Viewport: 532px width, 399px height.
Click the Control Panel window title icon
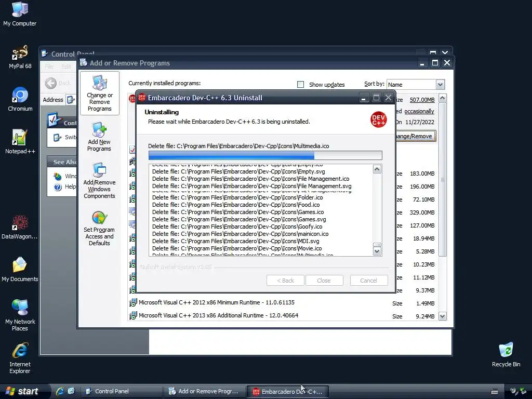tap(45, 54)
